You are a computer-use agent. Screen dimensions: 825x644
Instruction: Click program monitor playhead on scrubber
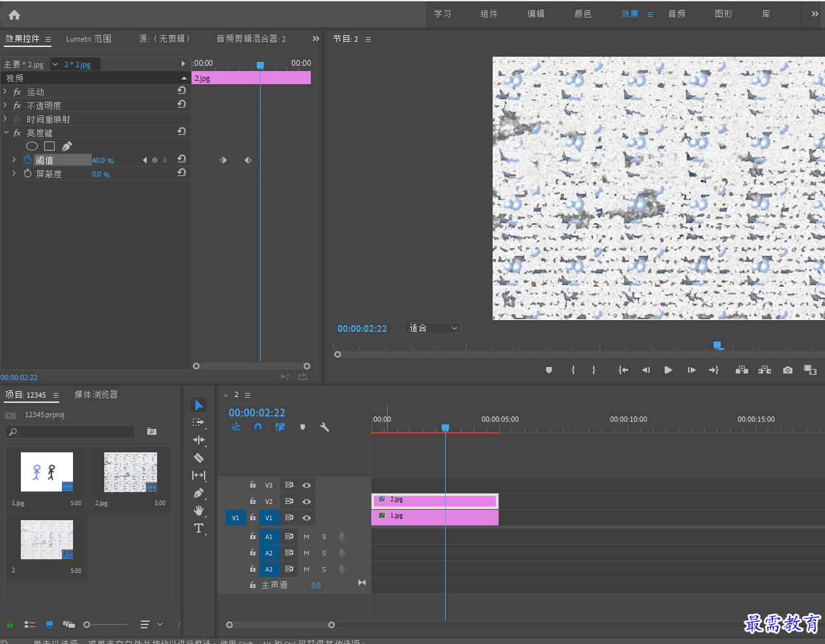pos(717,345)
